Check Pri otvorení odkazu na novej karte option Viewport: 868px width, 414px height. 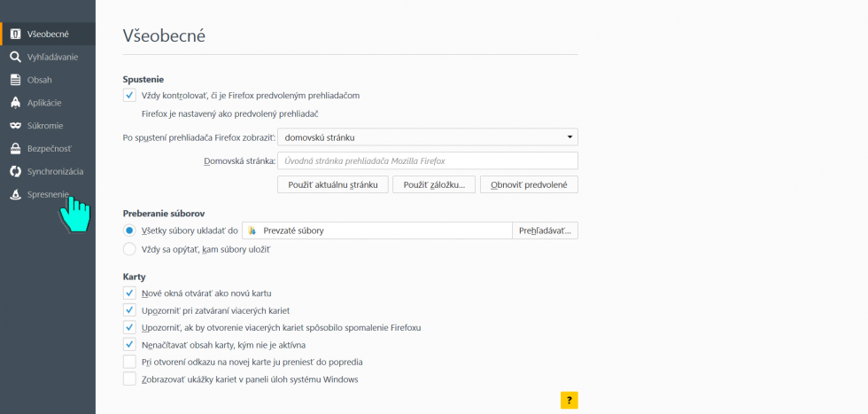tap(129, 362)
